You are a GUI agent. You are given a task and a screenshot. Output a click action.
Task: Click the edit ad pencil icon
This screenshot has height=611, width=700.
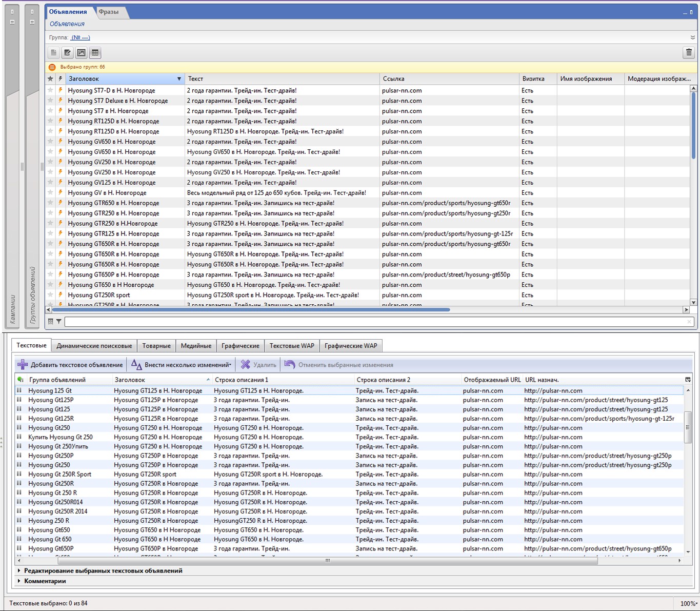(67, 53)
